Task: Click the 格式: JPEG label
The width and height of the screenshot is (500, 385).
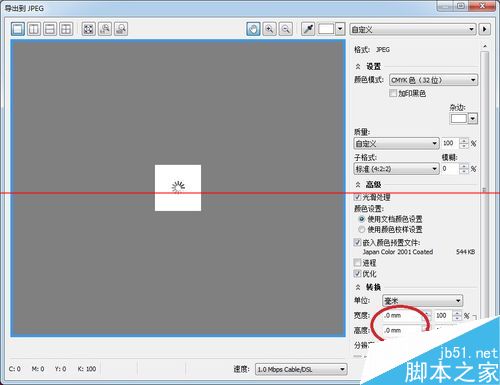Action: 372,50
